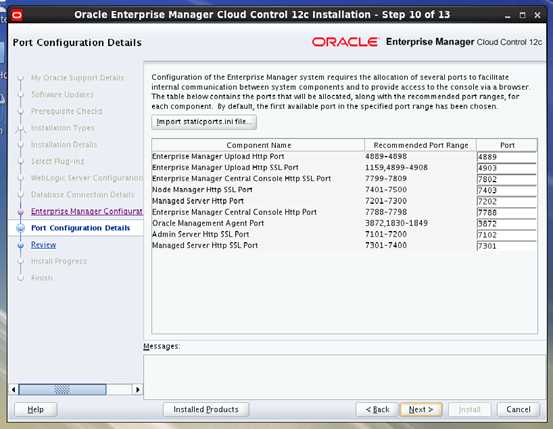The height and width of the screenshot is (429, 553).
Task: Open Enterprise Manager Configuration step link
Action: pos(87,211)
